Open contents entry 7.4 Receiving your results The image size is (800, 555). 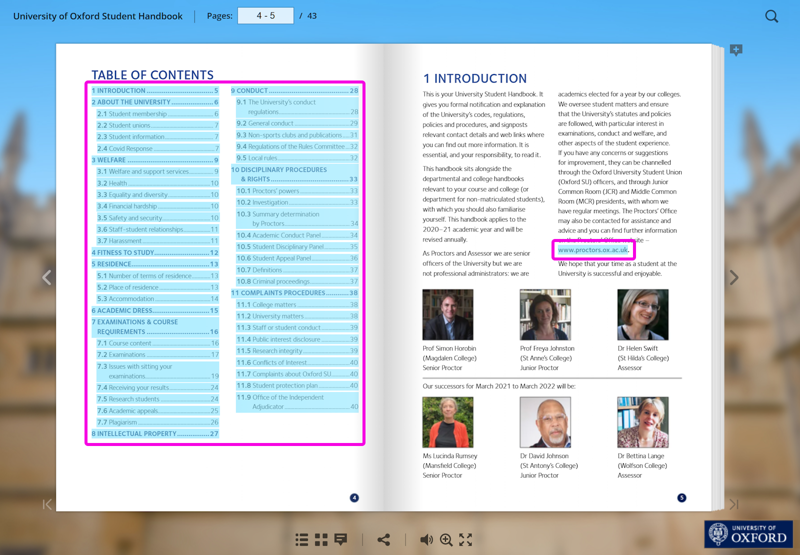pyautogui.click(x=158, y=388)
